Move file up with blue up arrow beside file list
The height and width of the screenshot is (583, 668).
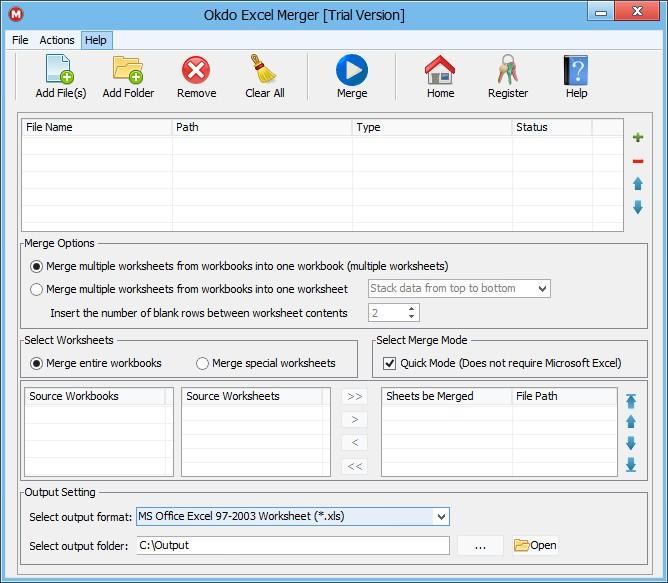(x=638, y=184)
